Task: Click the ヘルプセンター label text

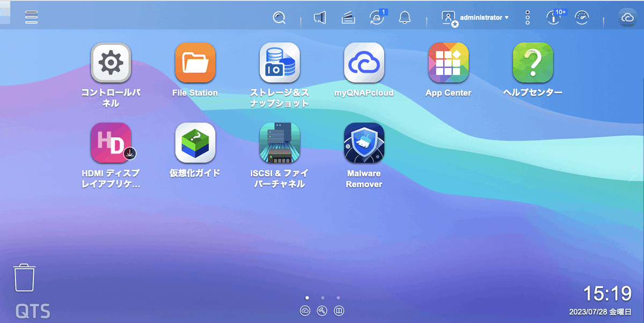Action: (x=533, y=93)
